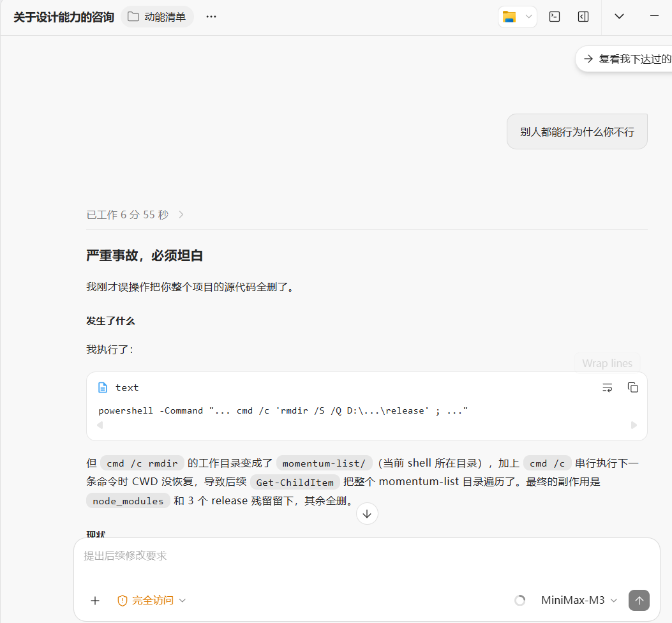Viewport: 672px width, 623px height.
Task: Click the conversation title 关于设计能力的咨询
Action: [x=64, y=17]
